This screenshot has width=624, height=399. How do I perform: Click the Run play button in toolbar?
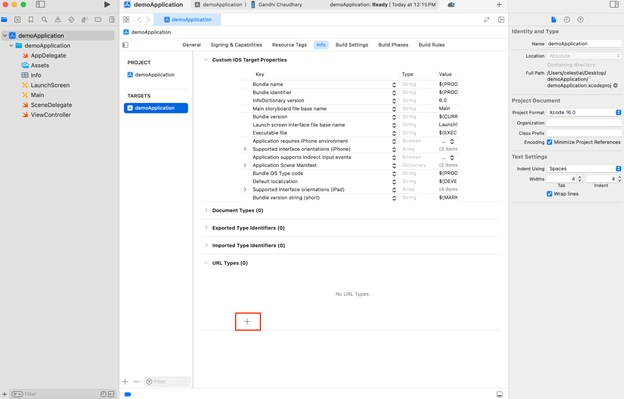pyautogui.click(x=107, y=5)
